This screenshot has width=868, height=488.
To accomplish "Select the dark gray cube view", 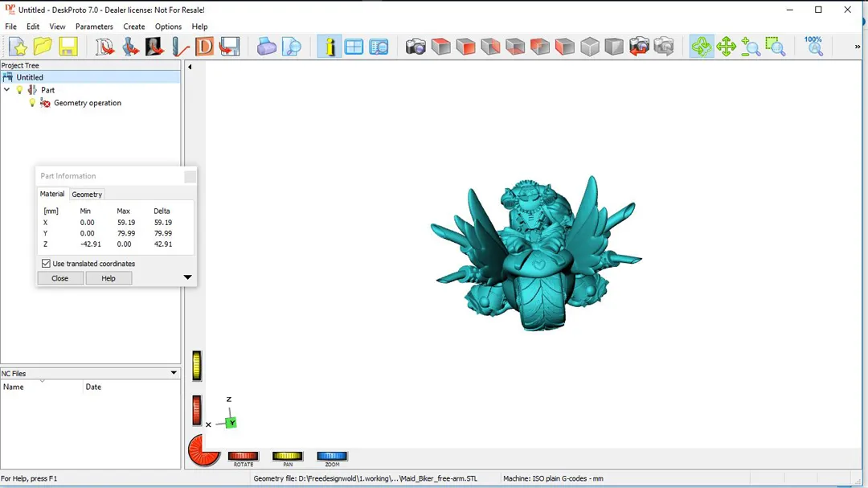I will click(x=614, y=47).
